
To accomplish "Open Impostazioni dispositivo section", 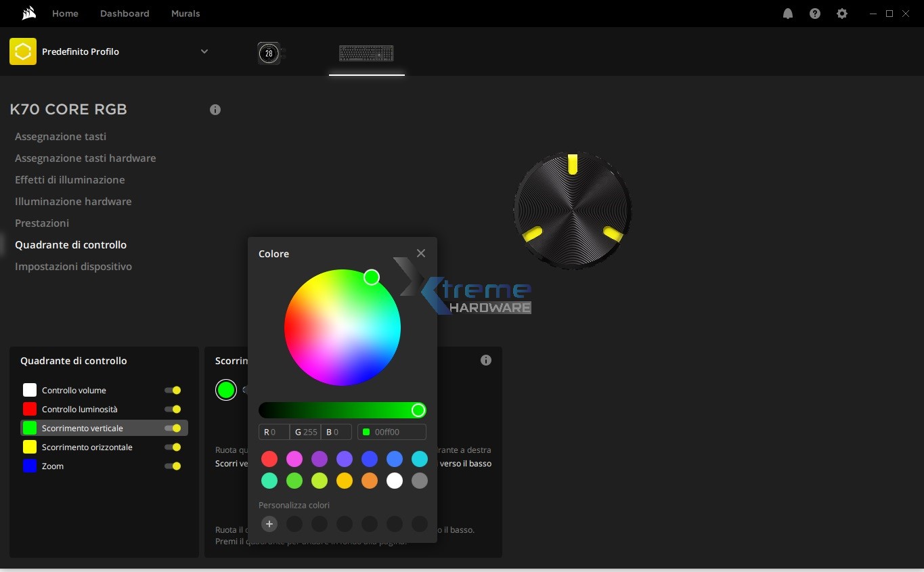I will (x=73, y=267).
